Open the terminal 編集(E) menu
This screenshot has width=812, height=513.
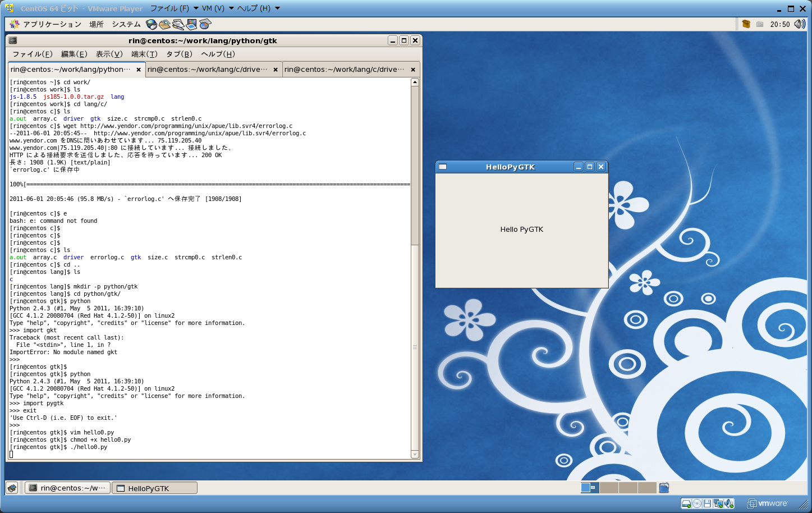74,54
